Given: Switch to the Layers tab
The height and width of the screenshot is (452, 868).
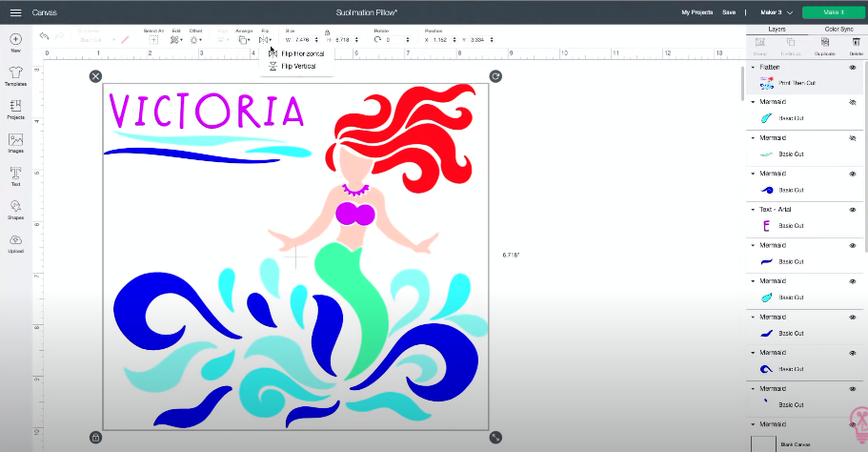Looking at the screenshot, I should click(777, 29).
